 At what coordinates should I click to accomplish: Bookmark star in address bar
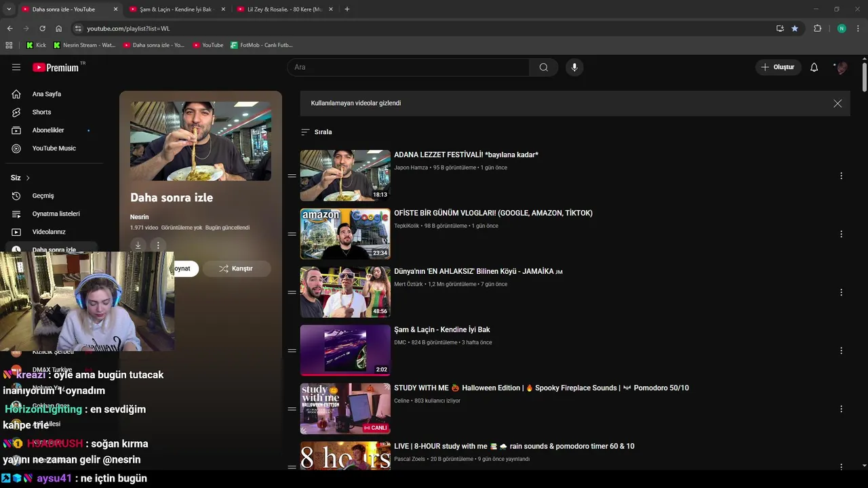[x=795, y=28]
